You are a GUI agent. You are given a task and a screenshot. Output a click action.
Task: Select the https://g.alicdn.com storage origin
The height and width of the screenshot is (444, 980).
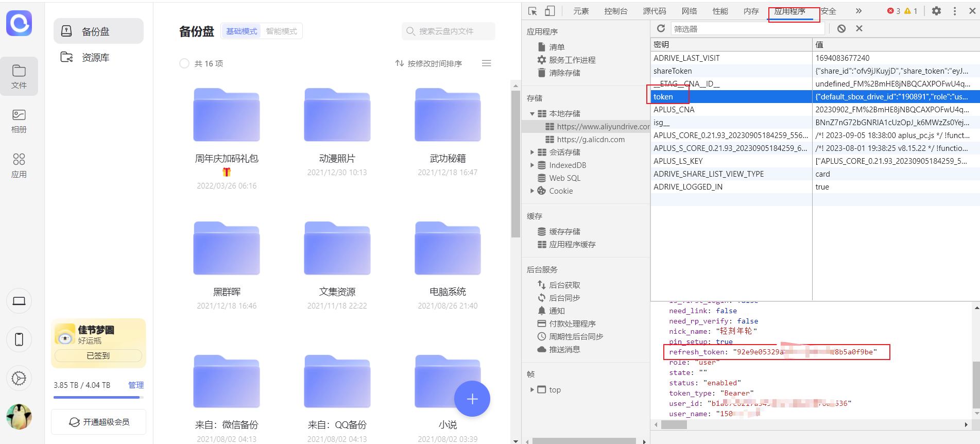pyautogui.click(x=590, y=140)
